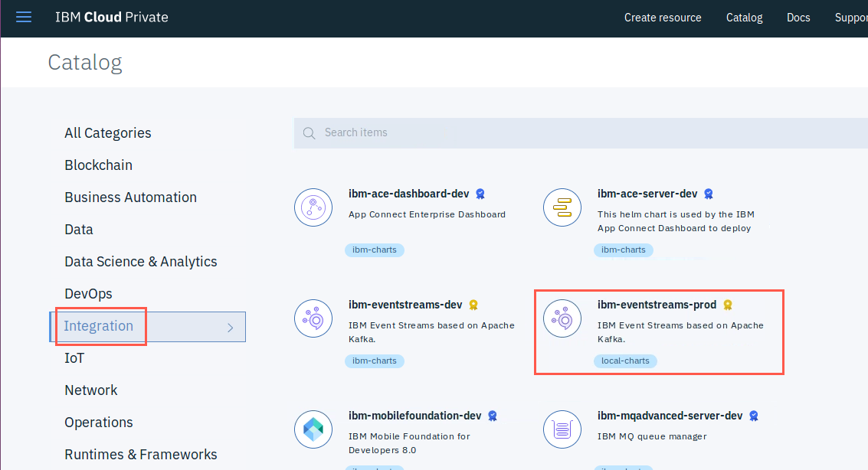The width and height of the screenshot is (868, 470).
Task: Open ibm-mobilefoundation-dev chart title
Action: point(414,416)
